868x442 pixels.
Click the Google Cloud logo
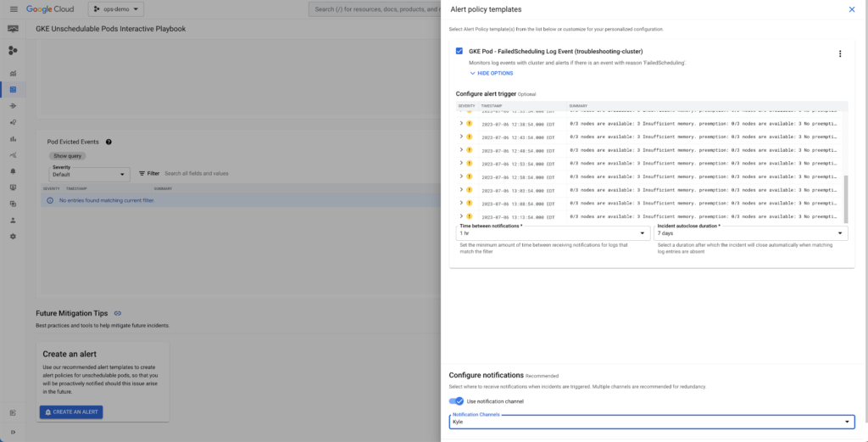click(x=50, y=9)
